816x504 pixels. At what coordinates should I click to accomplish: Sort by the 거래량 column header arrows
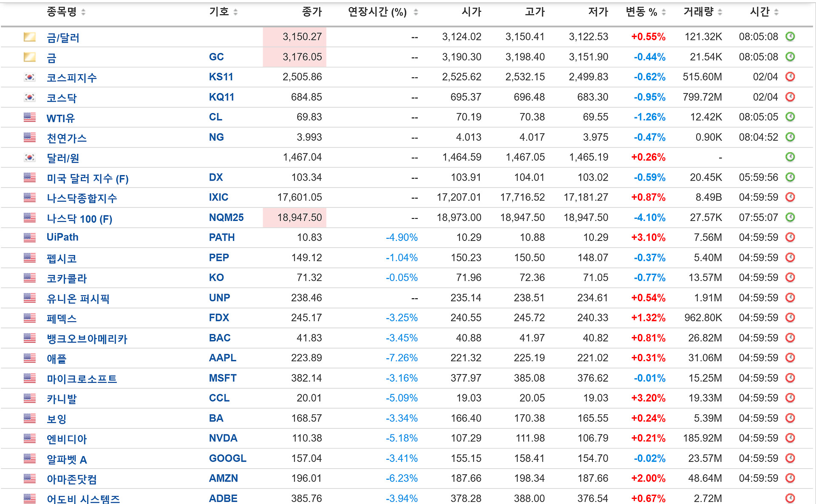tap(720, 12)
